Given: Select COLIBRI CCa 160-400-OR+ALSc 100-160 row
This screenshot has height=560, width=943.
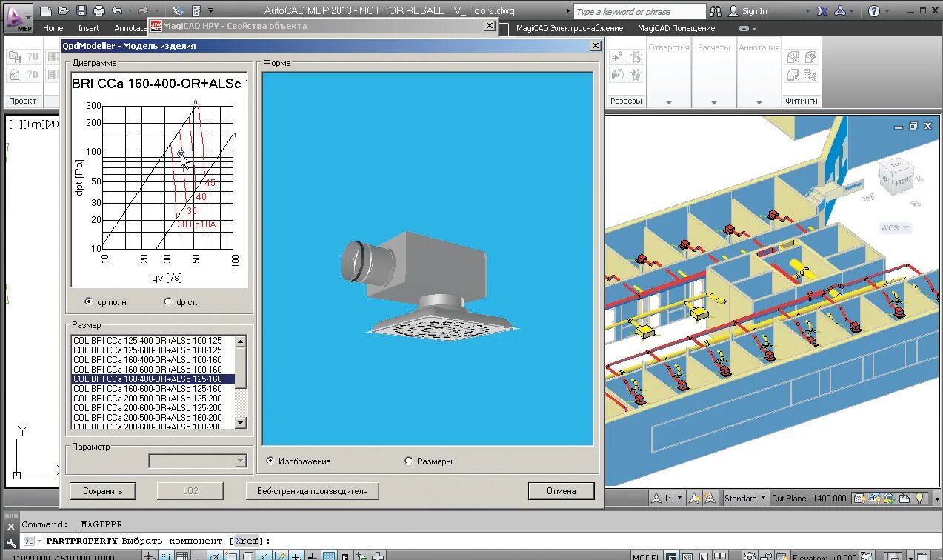Looking at the screenshot, I should tap(153, 360).
